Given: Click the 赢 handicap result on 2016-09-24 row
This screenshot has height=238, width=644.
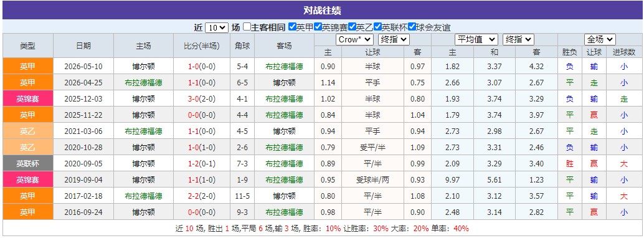Looking at the screenshot, I should 594,212.
